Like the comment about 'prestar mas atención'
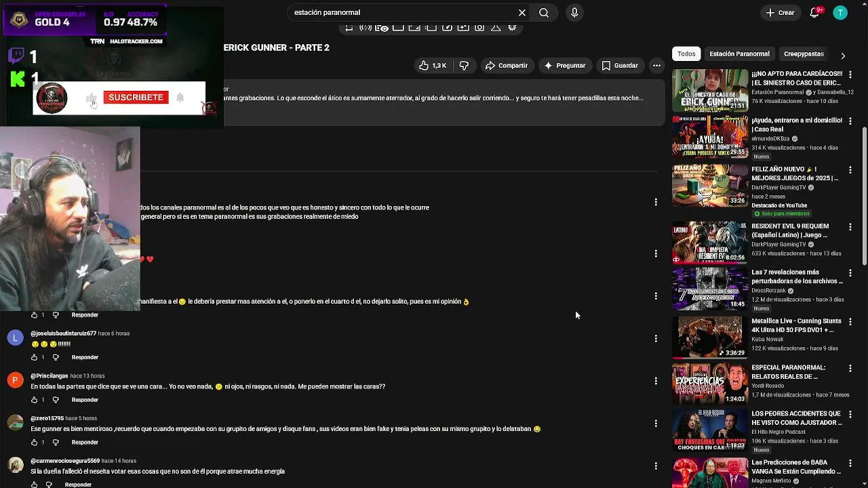868x488 pixels. 35,314
